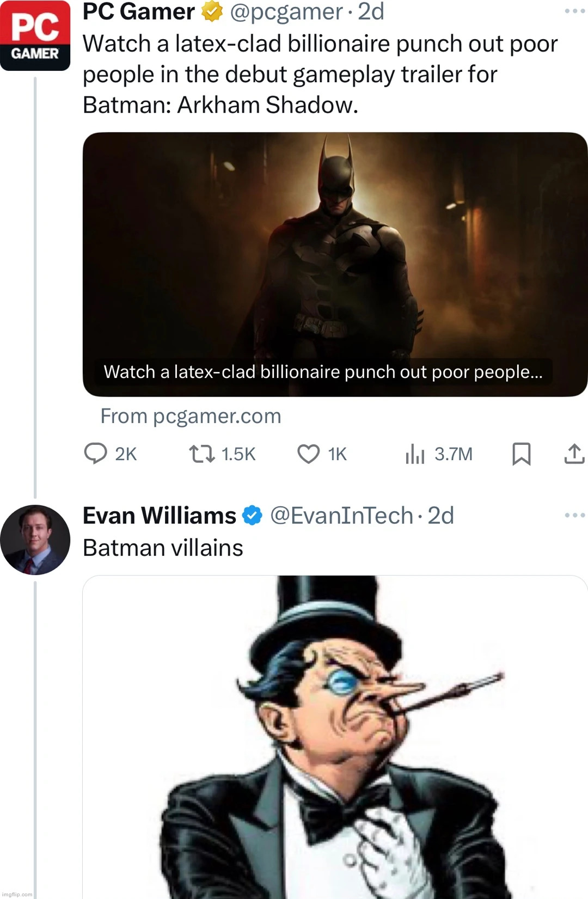
Task: Click the retweet icon showing 1.5K
Action: coord(201,454)
